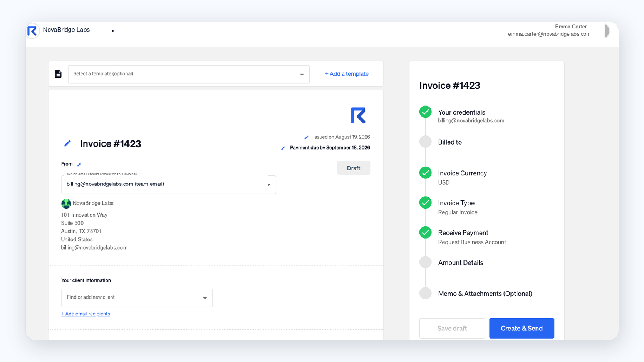
Task: Click the Issued on August 19, 2026 text
Action: [x=342, y=137]
